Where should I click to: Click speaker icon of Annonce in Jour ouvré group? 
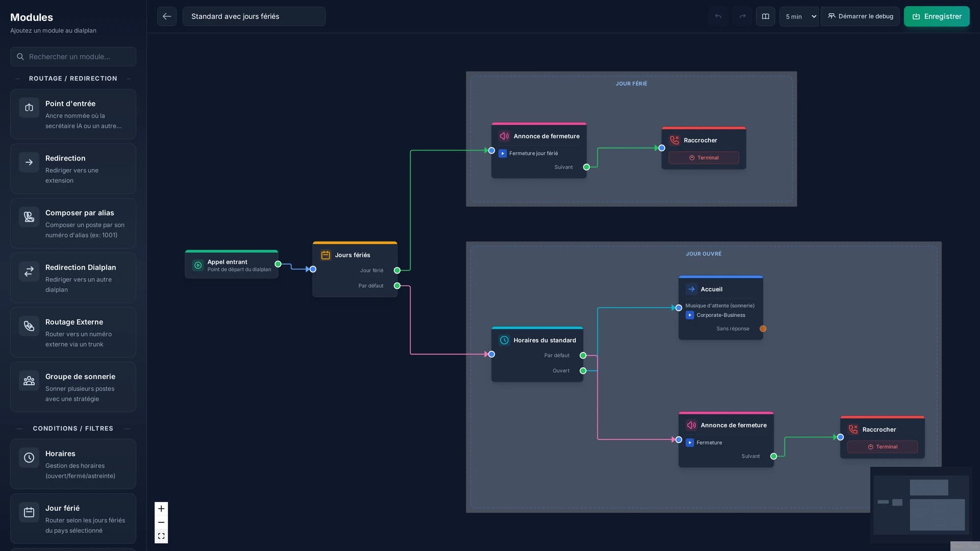(692, 425)
